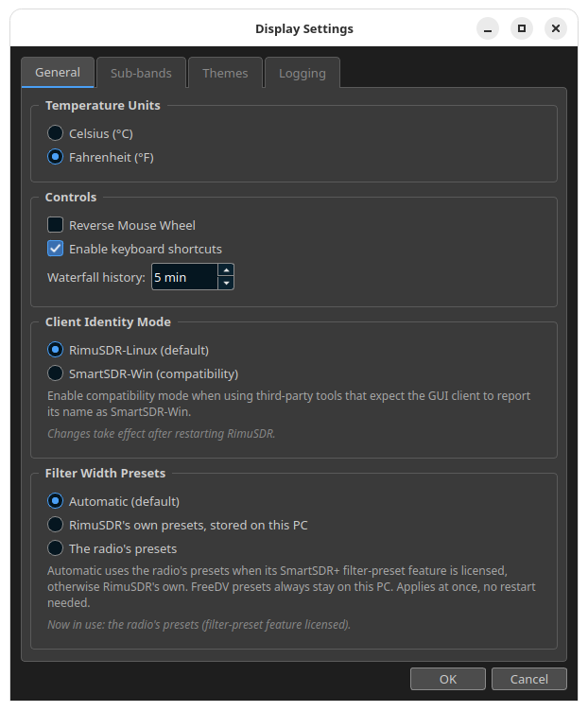Click the Waterfall history value field
This screenshot has height=711, width=588.
click(x=184, y=277)
